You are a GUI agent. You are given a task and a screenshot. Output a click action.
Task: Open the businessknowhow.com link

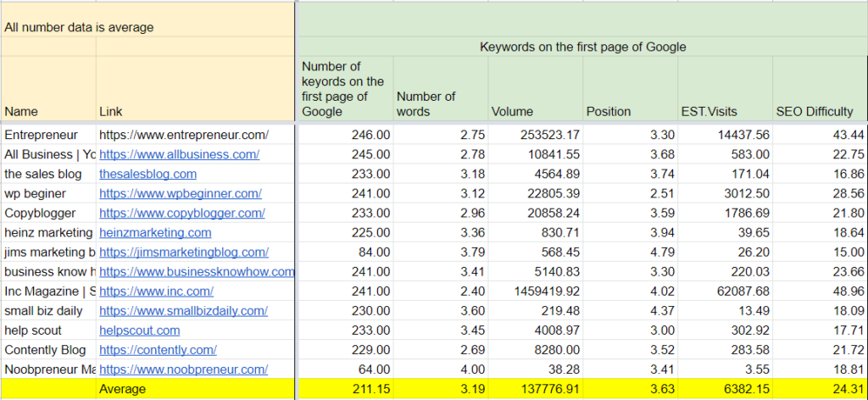[197, 272]
